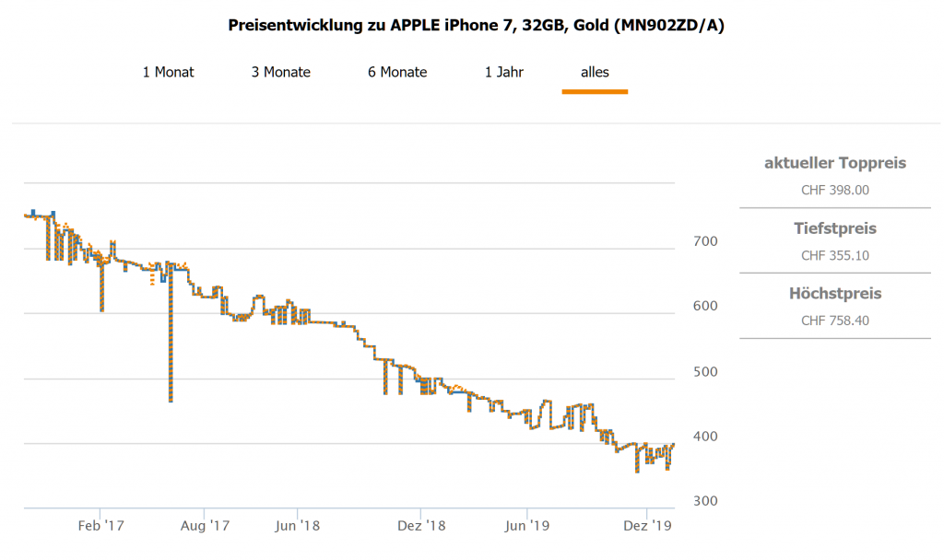Click the Feb '17 axis label

101,526
